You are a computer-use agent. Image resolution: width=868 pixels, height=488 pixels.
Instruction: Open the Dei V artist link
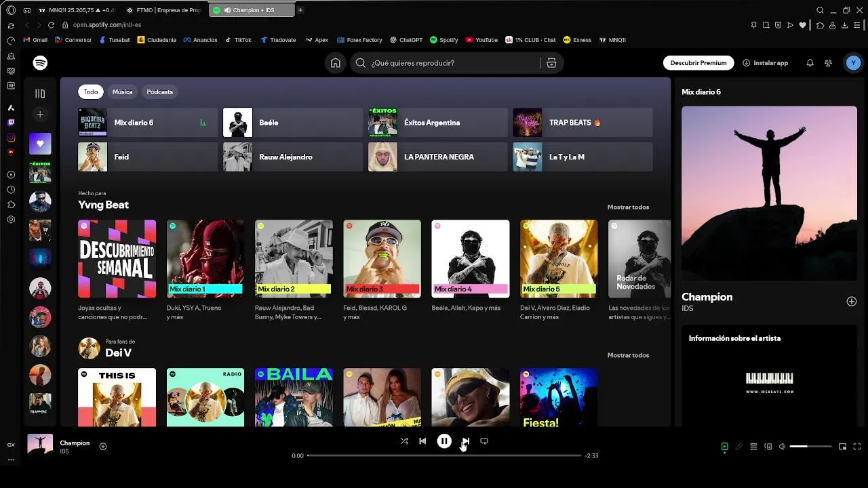[x=118, y=352]
